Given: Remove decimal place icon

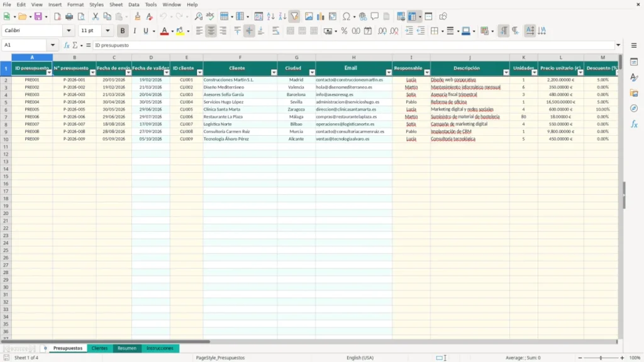Looking at the screenshot, I should coord(394,31).
